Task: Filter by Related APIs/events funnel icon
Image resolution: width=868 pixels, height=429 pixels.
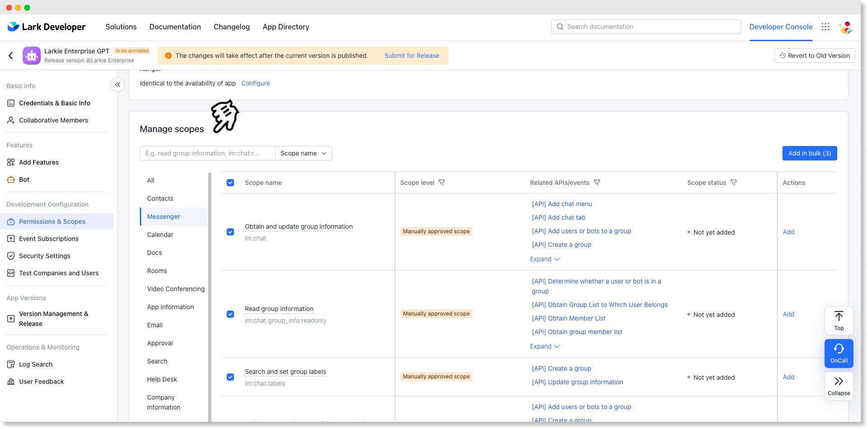Action: pyautogui.click(x=597, y=183)
